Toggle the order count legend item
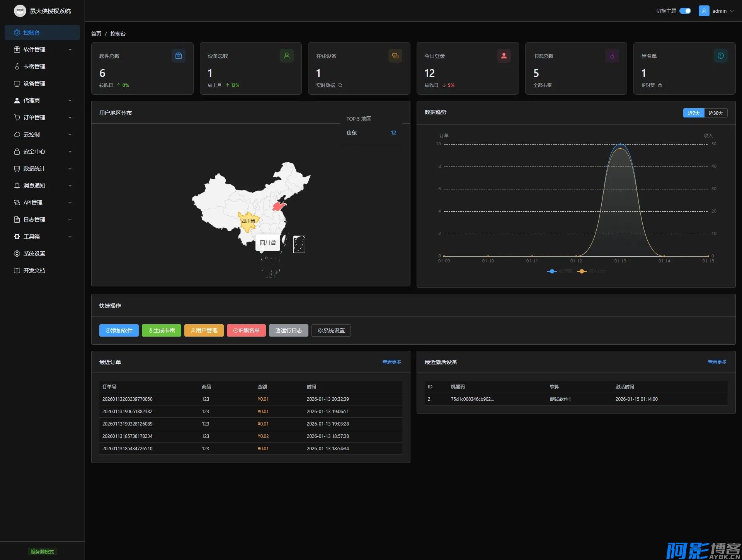The image size is (742, 560). pos(560,271)
